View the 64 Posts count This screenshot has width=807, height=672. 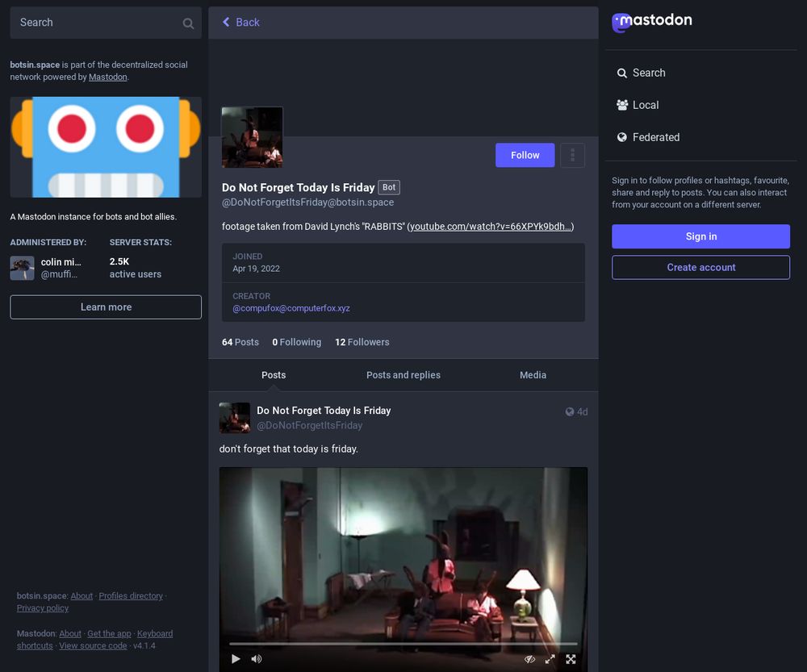[x=240, y=342]
